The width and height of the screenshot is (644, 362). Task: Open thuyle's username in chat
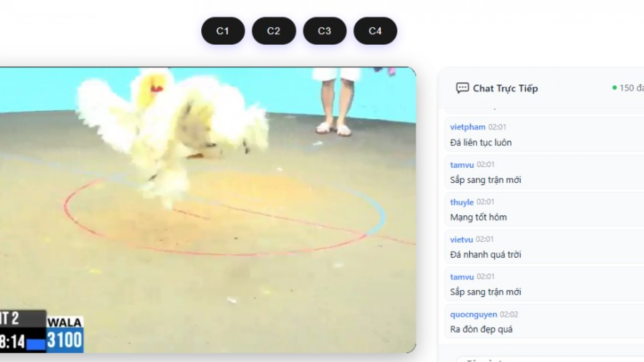pos(462,202)
